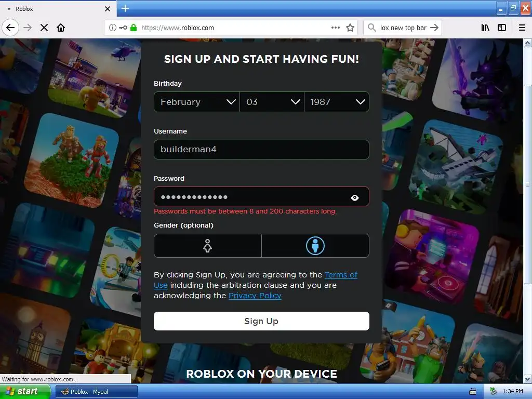Click the search box with 'lox new top bar'
Viewport: 532px width, 399px height.
[x=403, y=28]
